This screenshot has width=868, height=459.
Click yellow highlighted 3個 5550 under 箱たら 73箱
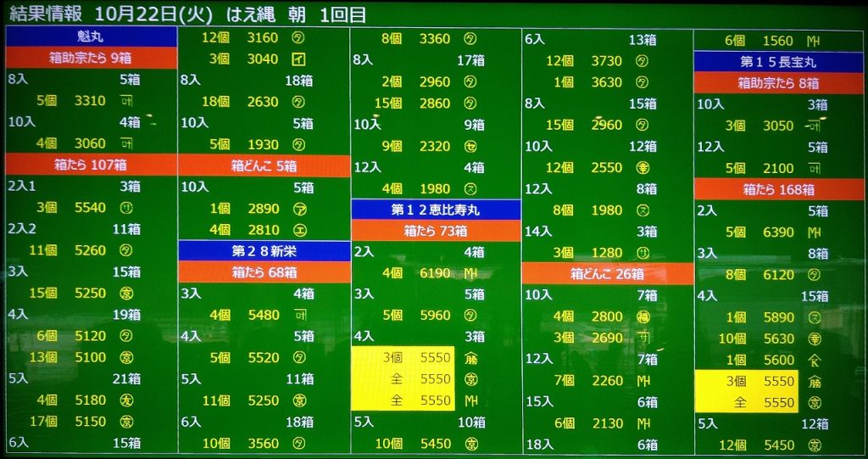(x=403, y=358)
